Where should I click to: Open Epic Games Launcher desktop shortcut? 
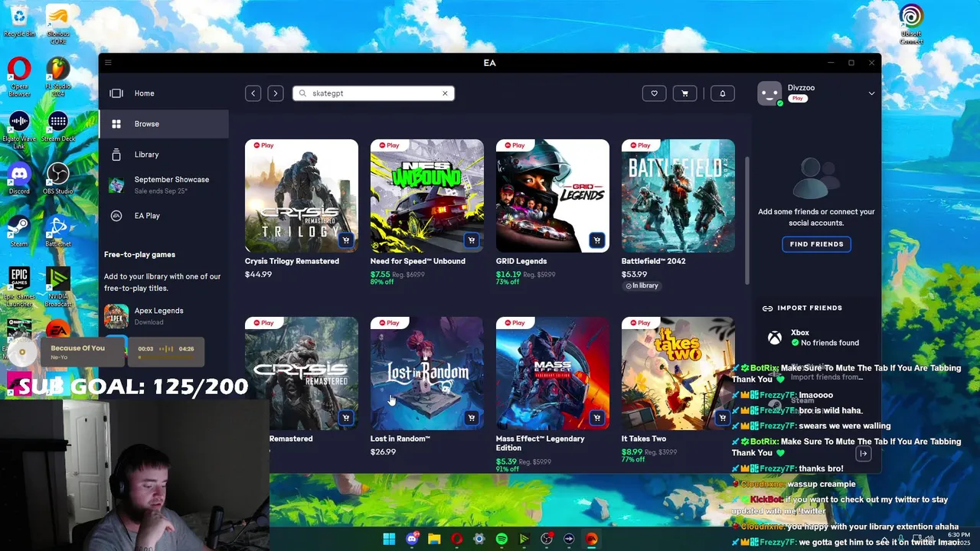pyautogui.click(x=19, y=286)
